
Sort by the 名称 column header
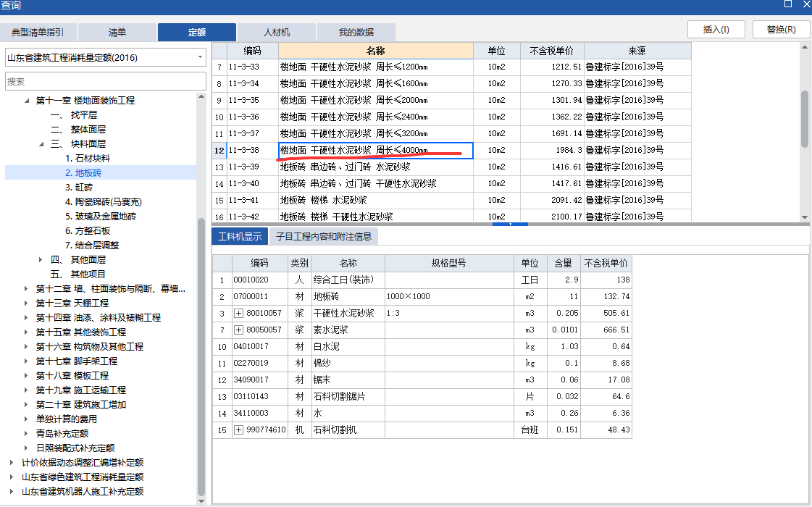pos(376,51)
